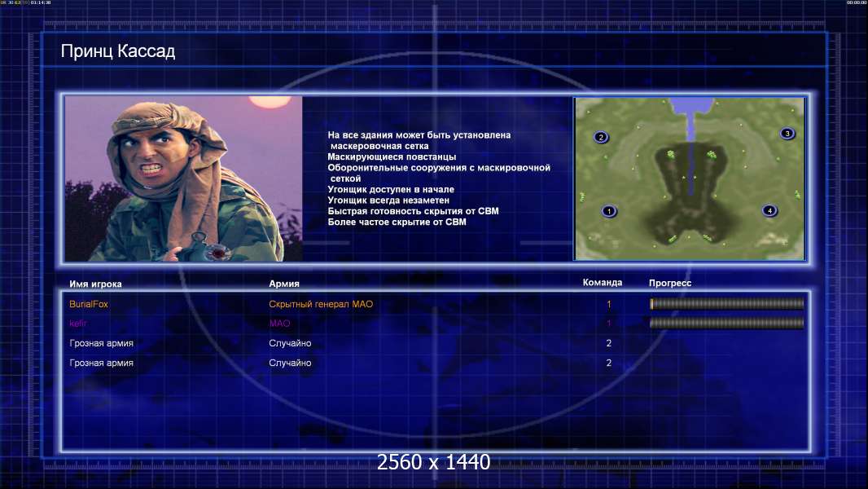Image resolution: width=868 pixels, height=489 pixels.
Task: Click the 'Армия' column header
Action: coord(284,284)
